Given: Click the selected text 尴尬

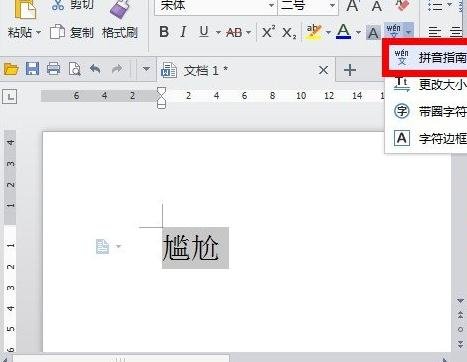Looking at the screenshot, I should point(191,248).
